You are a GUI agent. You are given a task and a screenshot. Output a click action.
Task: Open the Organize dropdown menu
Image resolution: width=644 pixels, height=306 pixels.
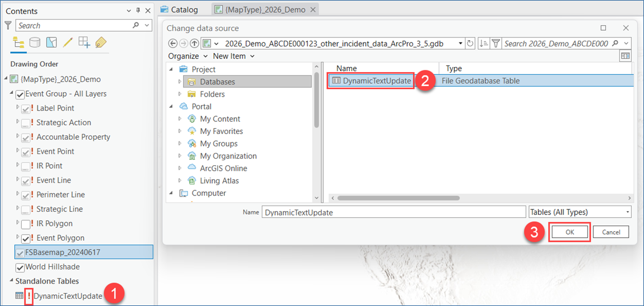[x=188, y=56]
